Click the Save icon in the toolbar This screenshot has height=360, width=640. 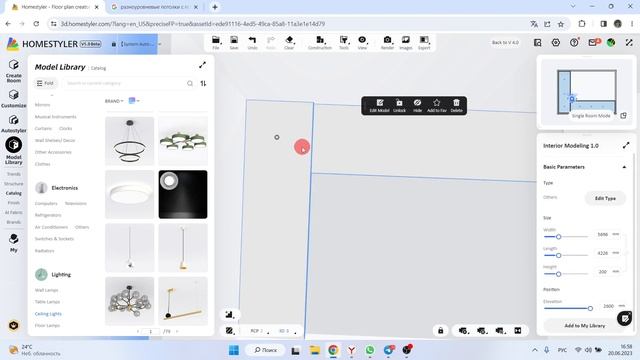point(234,42)
